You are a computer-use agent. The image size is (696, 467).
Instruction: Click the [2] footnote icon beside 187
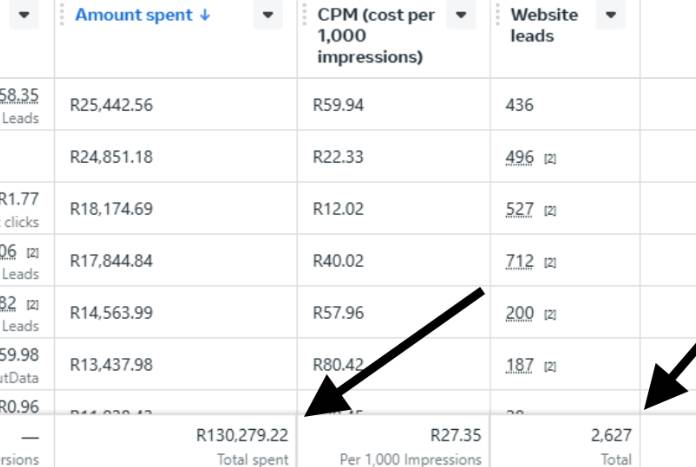coord(550,367)
